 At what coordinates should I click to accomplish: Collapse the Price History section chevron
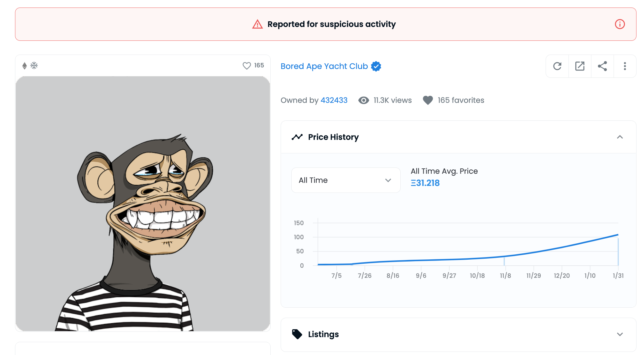(620, 137)
